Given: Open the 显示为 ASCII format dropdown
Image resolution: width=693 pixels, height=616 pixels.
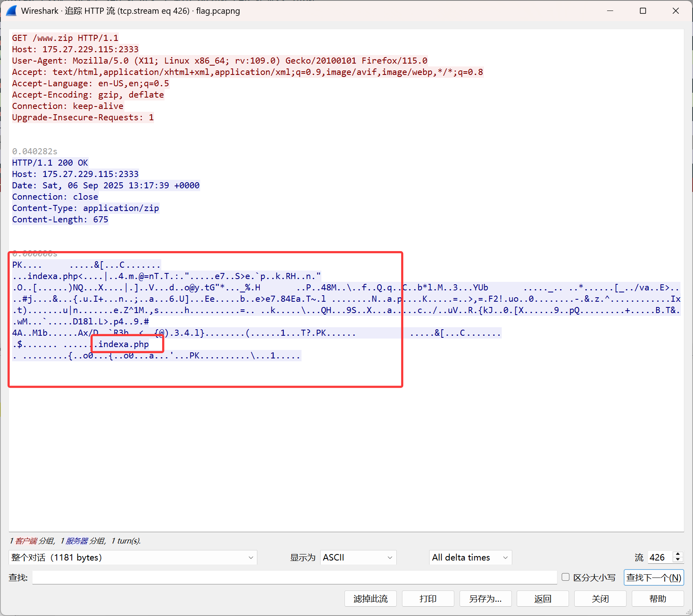Looking at the screenshot, I should pyautogui.click(x=358, y=557).
